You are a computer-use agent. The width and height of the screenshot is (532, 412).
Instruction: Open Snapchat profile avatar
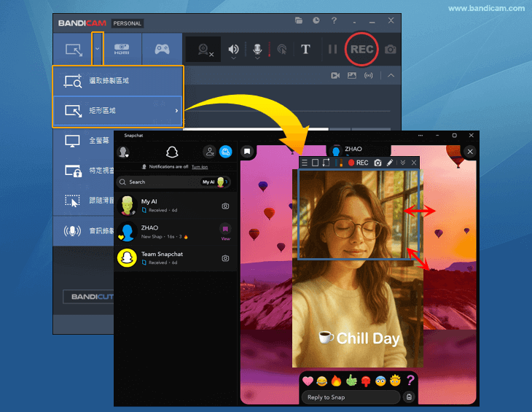coord(123,152)
